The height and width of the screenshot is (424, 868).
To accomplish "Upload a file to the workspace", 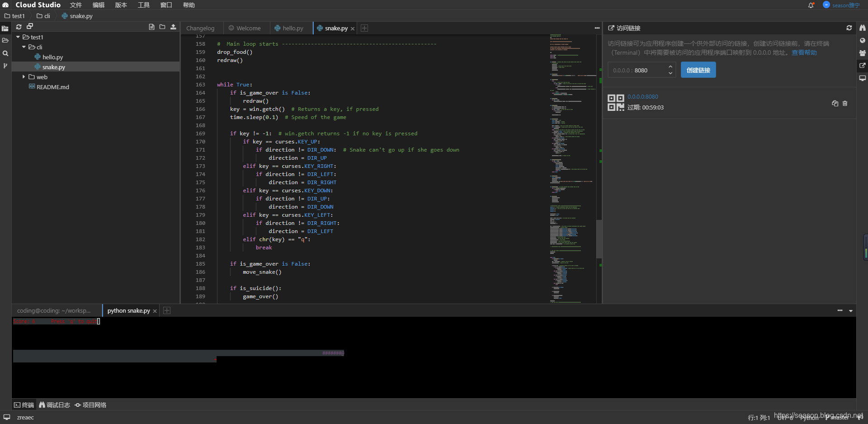I will coord(173,27).
